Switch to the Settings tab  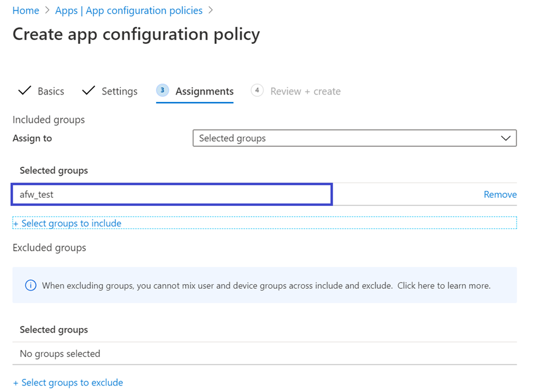pyautogui.click(x=119, y=91)
